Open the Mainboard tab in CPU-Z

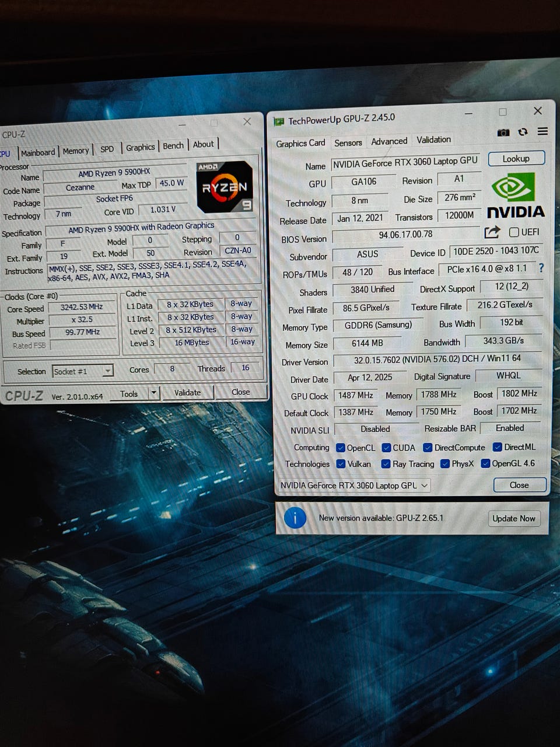point(38,153)
